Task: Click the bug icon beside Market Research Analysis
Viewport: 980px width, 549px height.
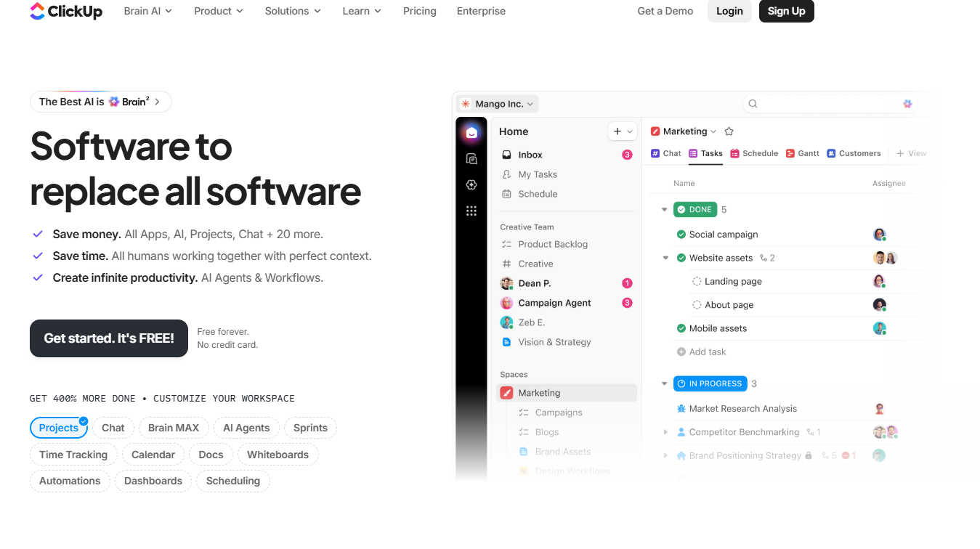Action: click(681, 409)
